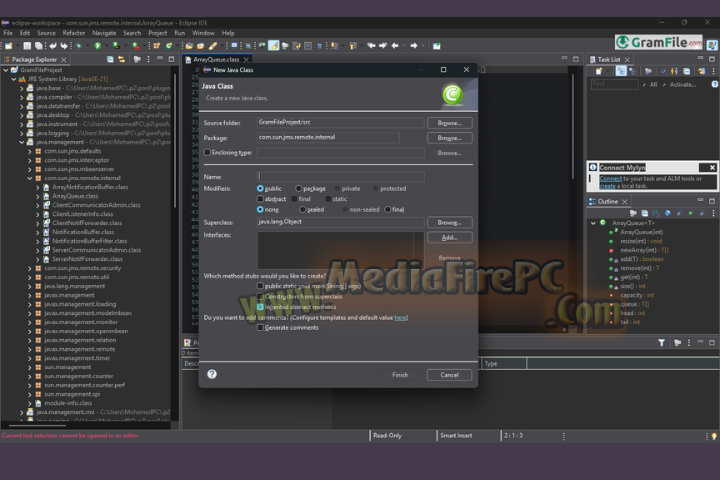Click the Save All toolbar icon
The width and height of the screenshot is (720, 480).
39,46
